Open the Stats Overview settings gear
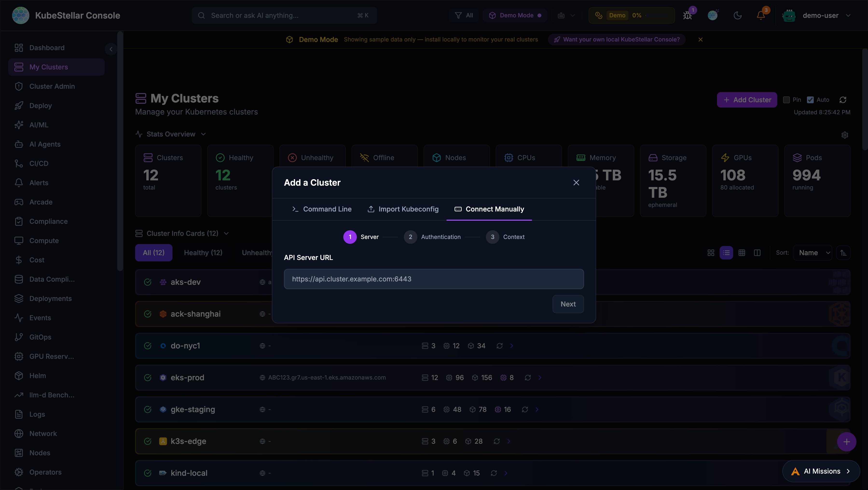Screen dimensions: 868x490 tap(845, 135)
